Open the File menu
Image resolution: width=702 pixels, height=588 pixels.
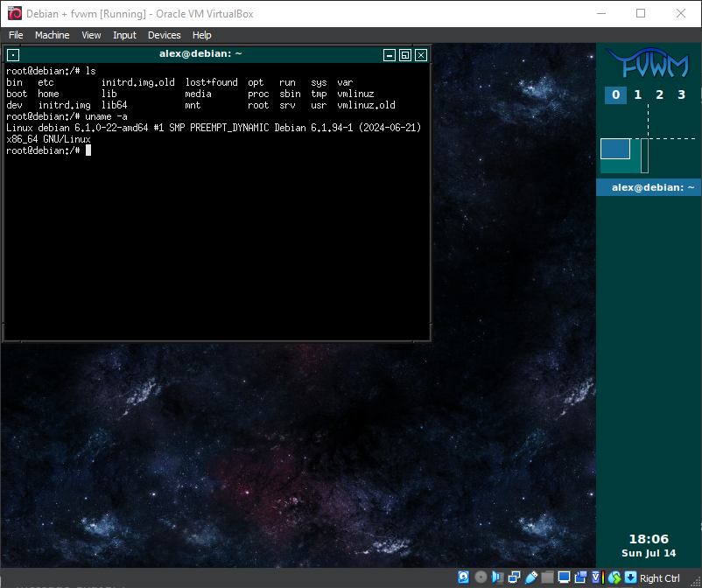click(x=16, y=35)
